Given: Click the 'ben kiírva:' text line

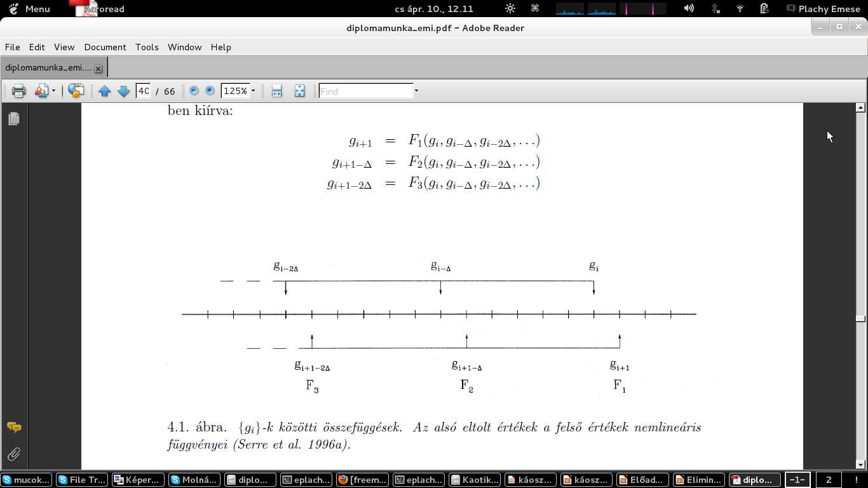Looking at the screenshot, I should pos(200,111).
